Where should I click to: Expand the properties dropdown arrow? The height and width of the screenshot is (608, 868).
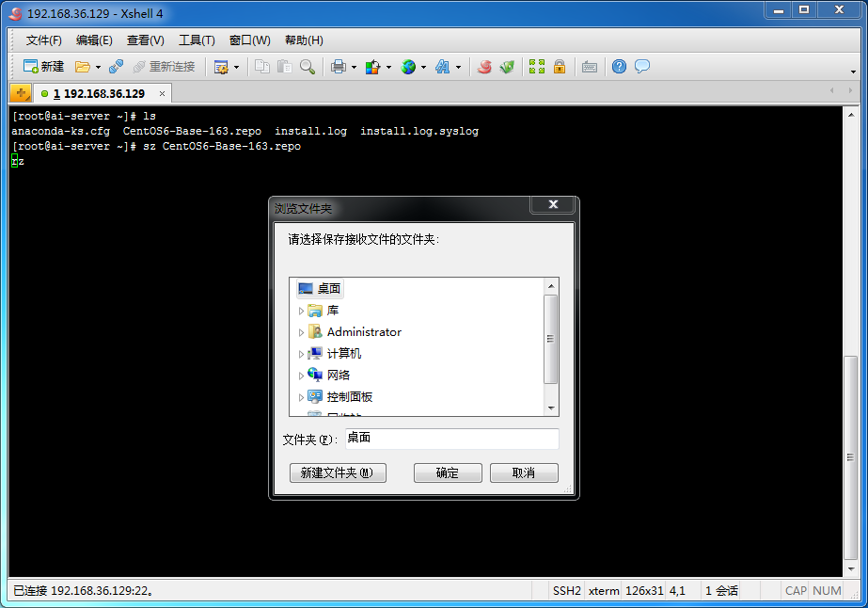coord(236,67)
